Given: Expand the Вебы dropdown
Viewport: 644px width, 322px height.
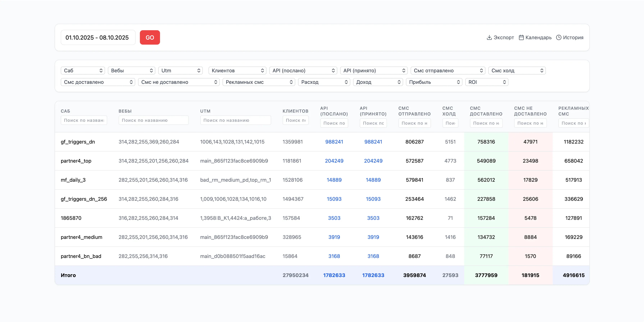Looking at the screenshot, I should tap(131, 71).
